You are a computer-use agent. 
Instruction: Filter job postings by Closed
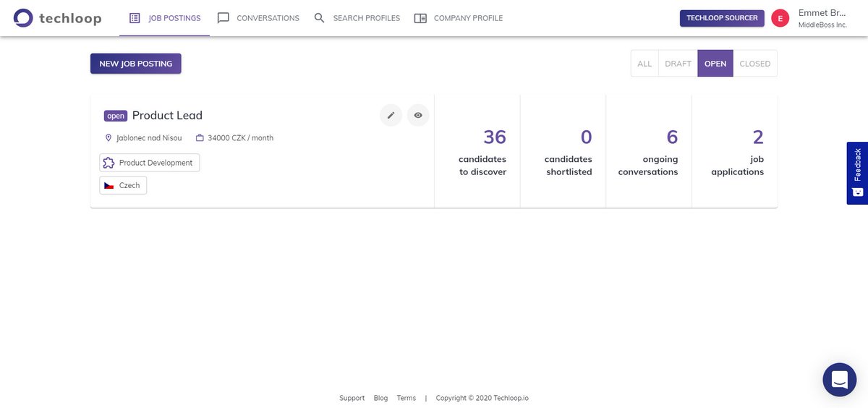(755, 64)
